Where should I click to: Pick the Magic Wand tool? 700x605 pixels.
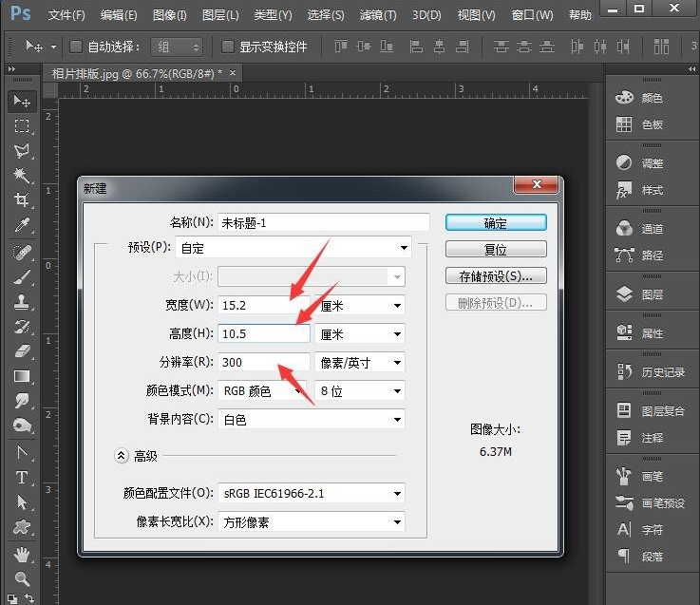point(21,176)
